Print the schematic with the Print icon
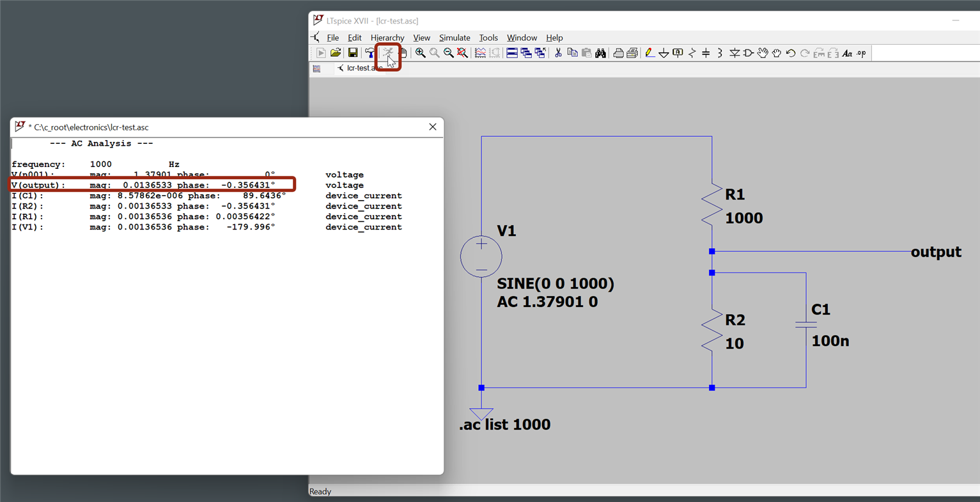 tap(632, 53)
